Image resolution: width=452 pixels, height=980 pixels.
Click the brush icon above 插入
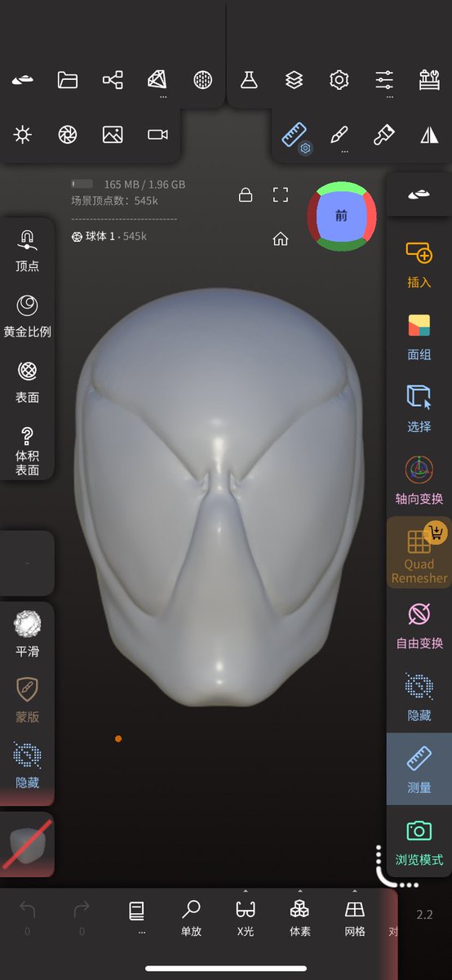419,194
